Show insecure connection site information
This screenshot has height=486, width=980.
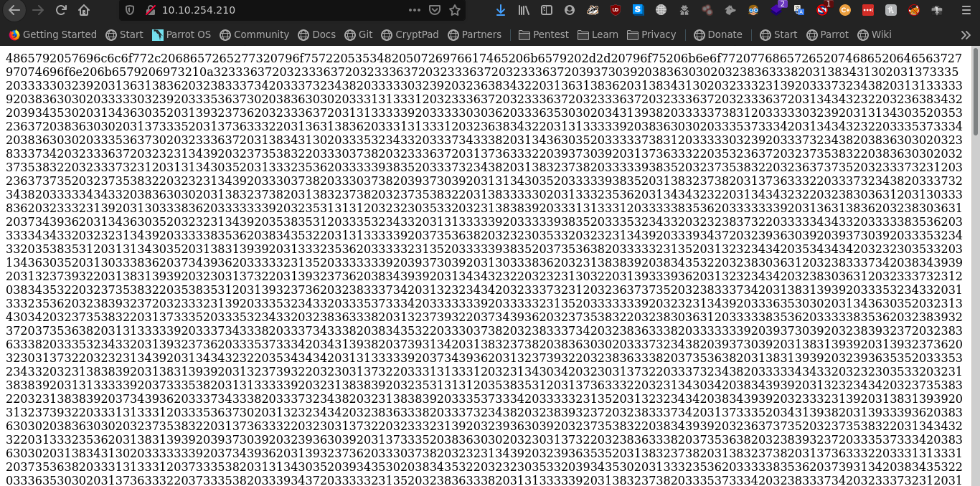(150, 10)
